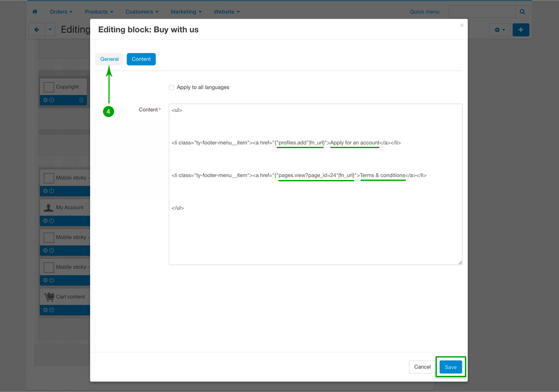Click the Cancel button
This screenshot has height=392, width=559.
coord(422,367)
